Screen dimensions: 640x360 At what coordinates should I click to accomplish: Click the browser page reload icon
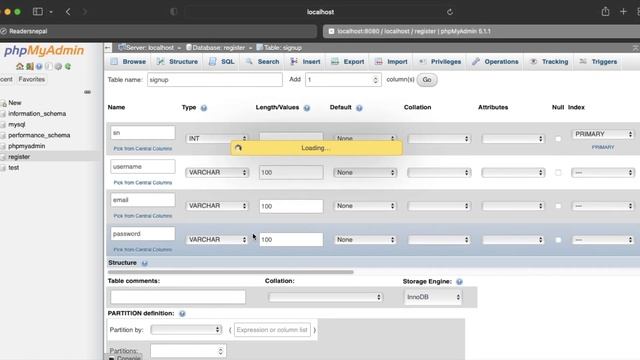[450, 12]
